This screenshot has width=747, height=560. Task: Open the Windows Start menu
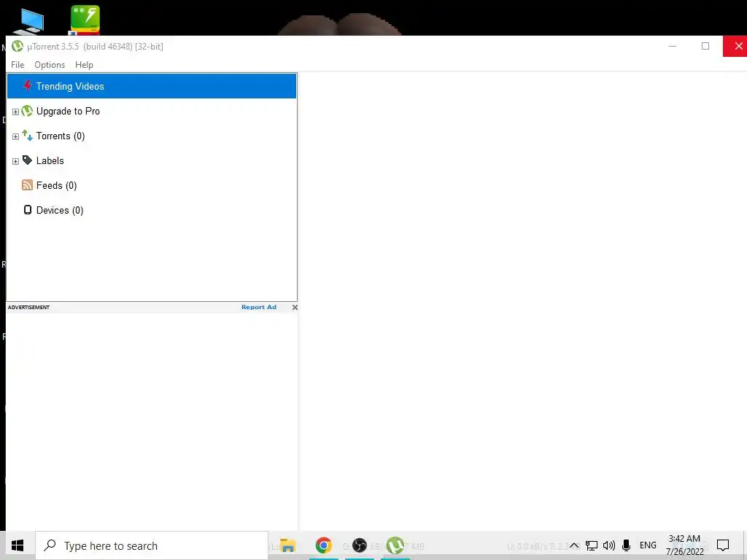[x=18, y=545]
